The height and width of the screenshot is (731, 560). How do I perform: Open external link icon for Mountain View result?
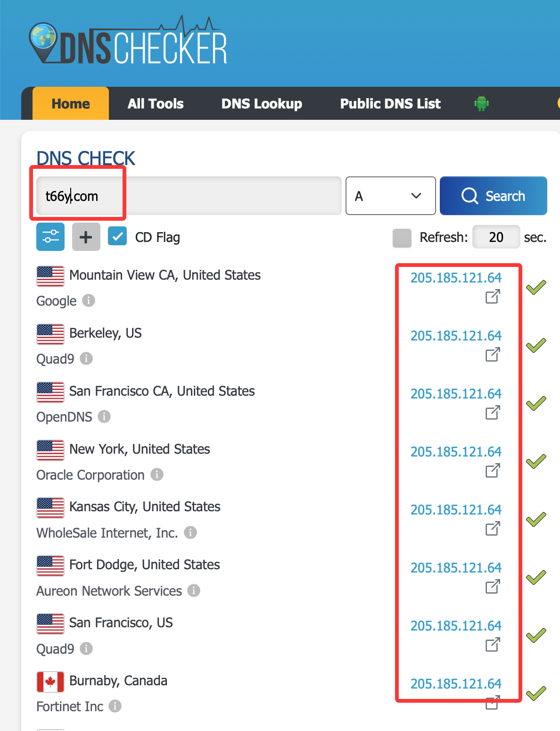[x=493, y=297]
